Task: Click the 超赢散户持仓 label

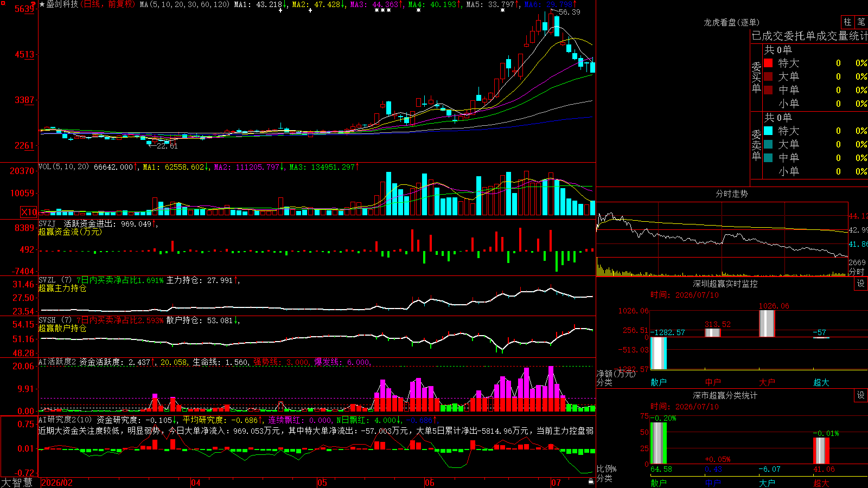Action: 62,328
